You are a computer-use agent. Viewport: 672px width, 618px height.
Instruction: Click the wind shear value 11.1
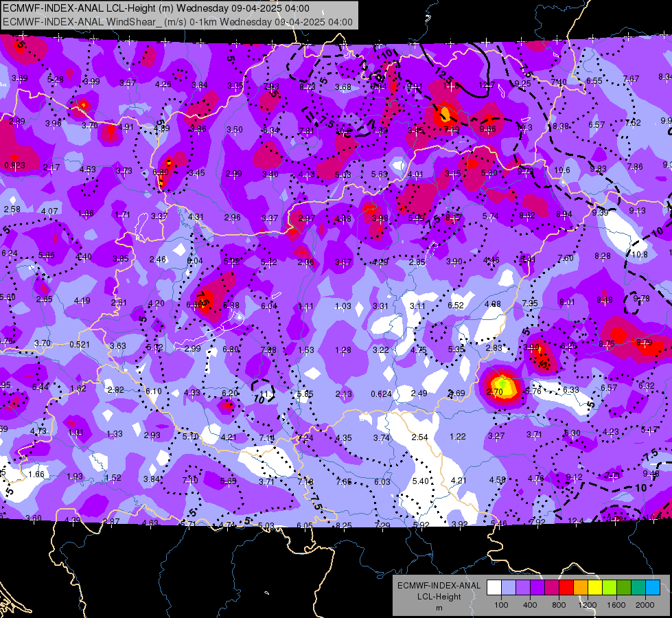click(x=266, y=393)
